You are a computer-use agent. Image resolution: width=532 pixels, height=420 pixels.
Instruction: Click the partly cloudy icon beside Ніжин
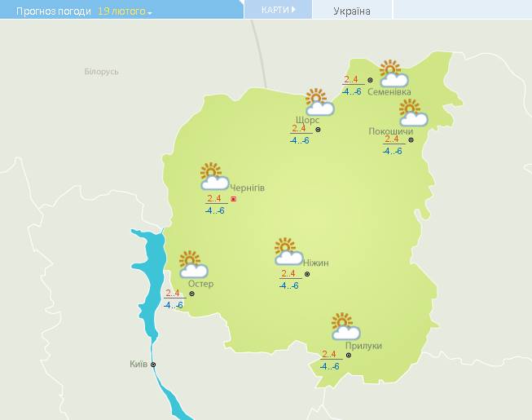(288, 251)
